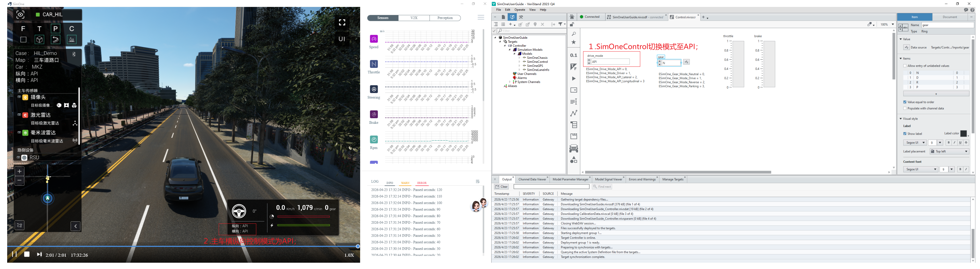
Task: Toggle the UI overlay button in SimOne
Action: pyautogui.click(x=342, y=39)
